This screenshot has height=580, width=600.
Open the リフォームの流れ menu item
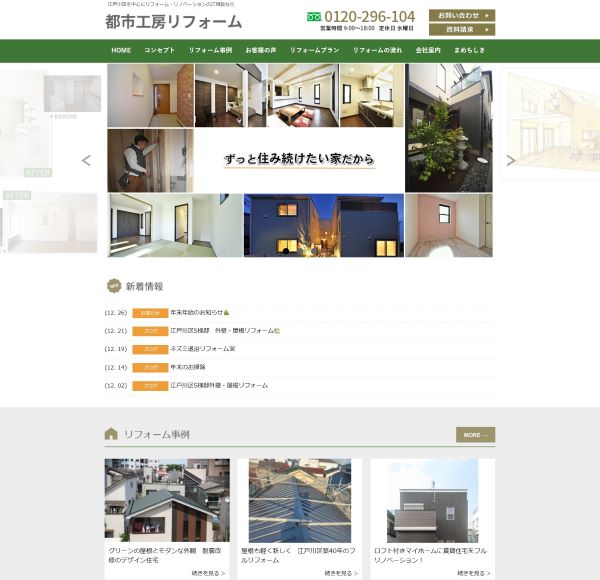click(x=377, y=50)
